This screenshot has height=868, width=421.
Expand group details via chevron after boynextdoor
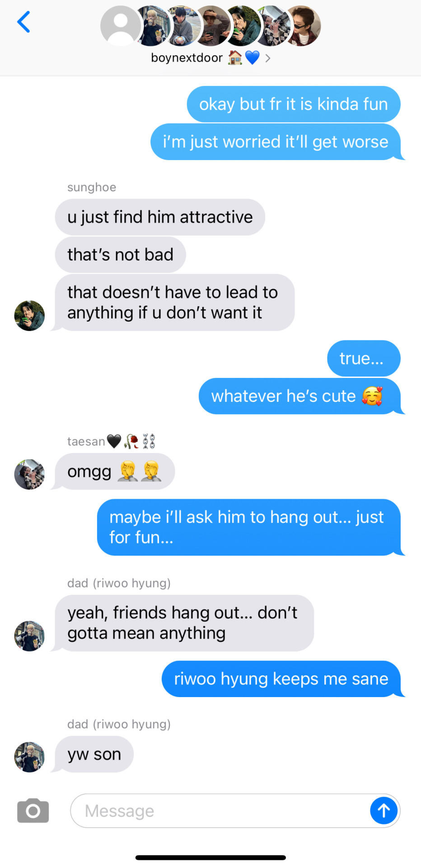[x=268, y=58]
